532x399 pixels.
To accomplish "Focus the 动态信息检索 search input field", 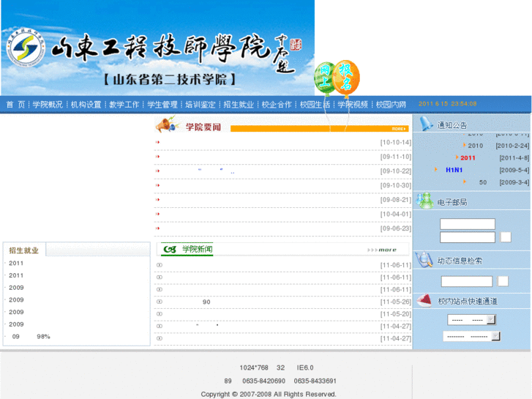I will pos(467,281).
